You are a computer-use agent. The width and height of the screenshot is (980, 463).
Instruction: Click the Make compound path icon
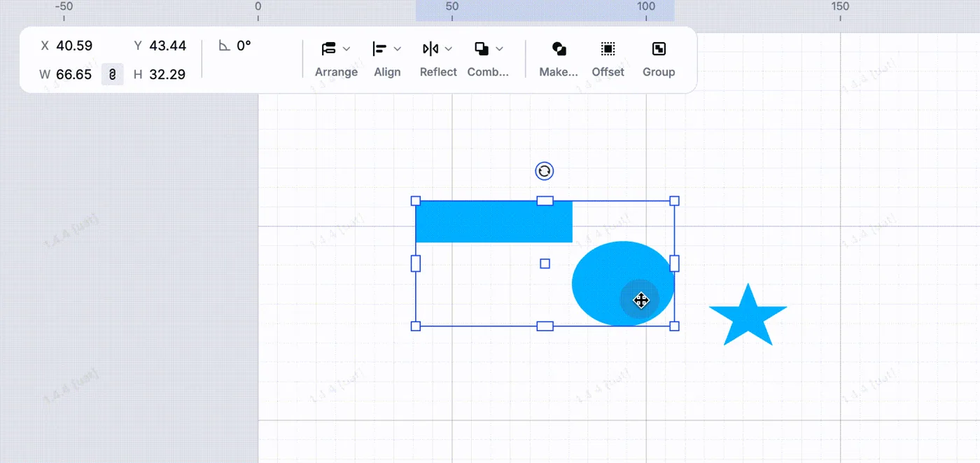coord(559,49)
